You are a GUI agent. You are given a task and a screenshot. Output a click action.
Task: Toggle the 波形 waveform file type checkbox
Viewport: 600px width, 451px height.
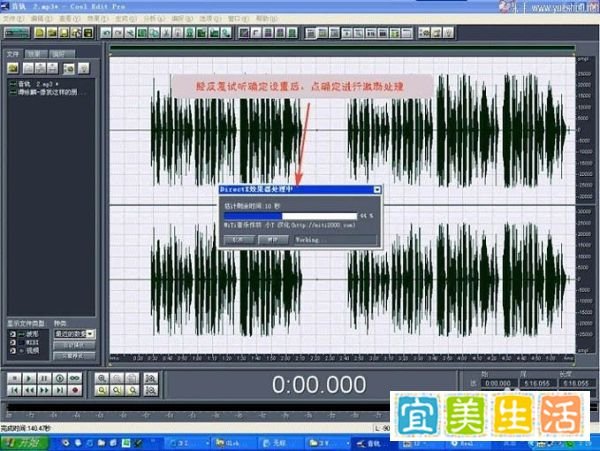pos(13,334)
